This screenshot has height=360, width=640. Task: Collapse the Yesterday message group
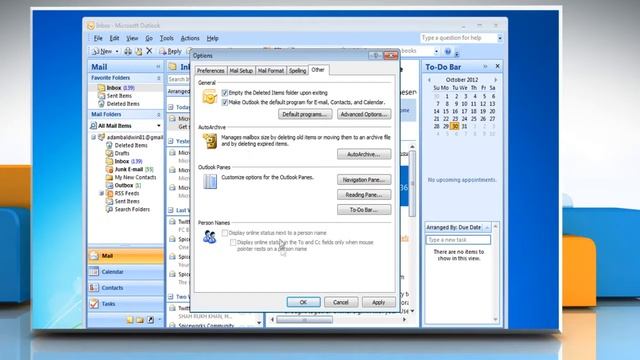[171, 141]
